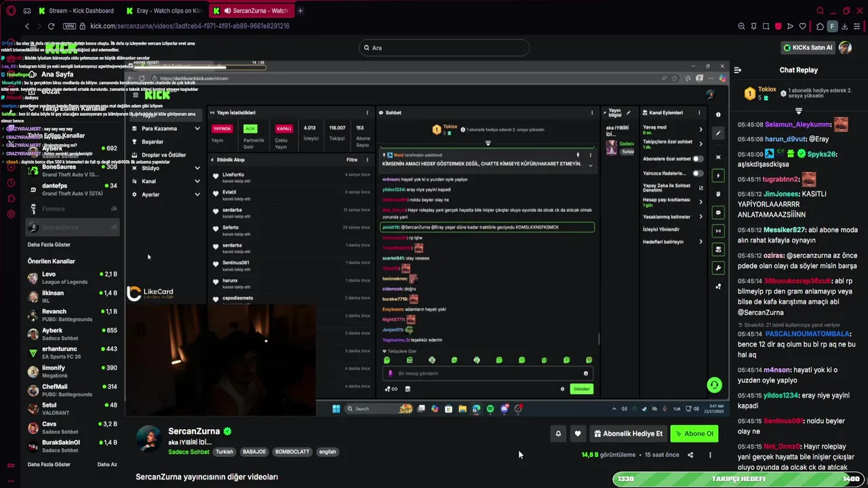
Task: Click the F profile icon in the browser toolbar
Action: tap(833, 26)
